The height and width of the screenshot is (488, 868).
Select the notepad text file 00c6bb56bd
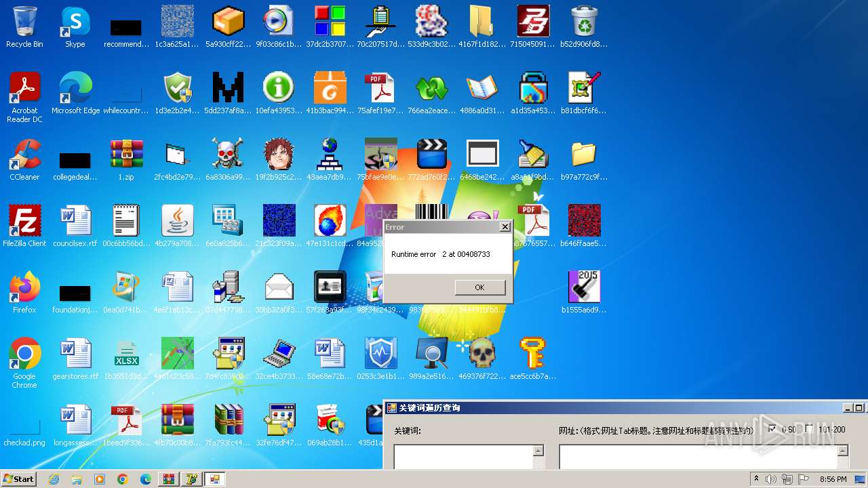point(126,226)
